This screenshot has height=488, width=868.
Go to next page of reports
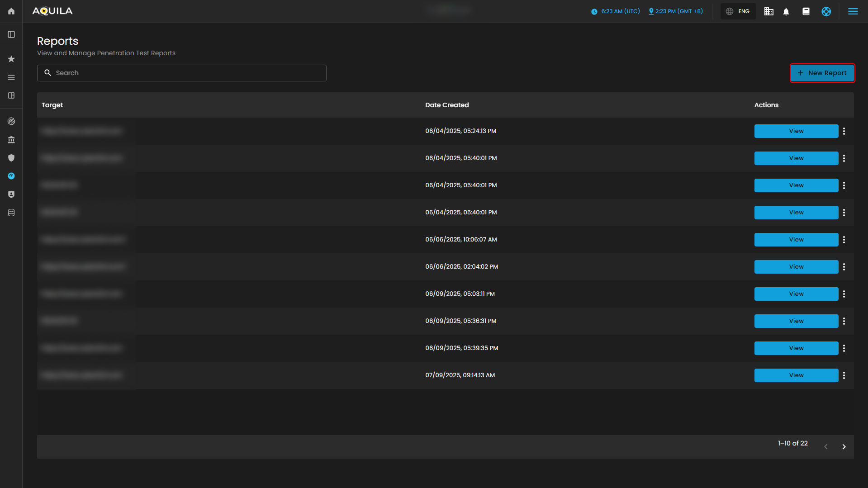844,447
